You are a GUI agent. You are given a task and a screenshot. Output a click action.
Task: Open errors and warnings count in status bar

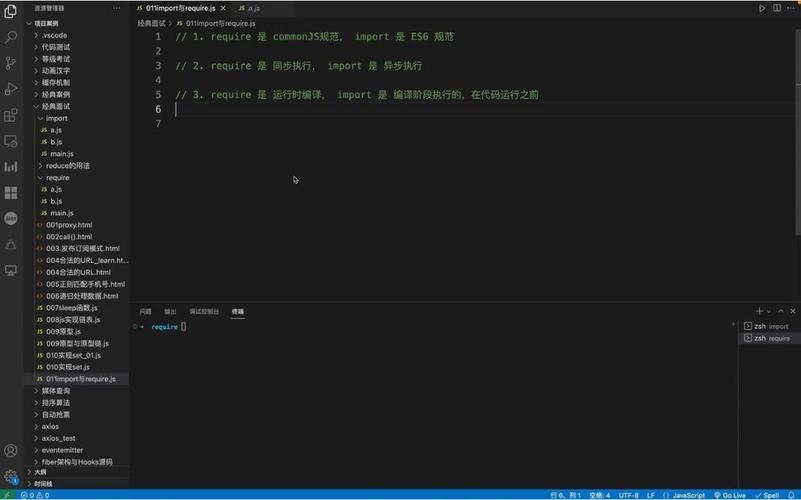[35, 495]
